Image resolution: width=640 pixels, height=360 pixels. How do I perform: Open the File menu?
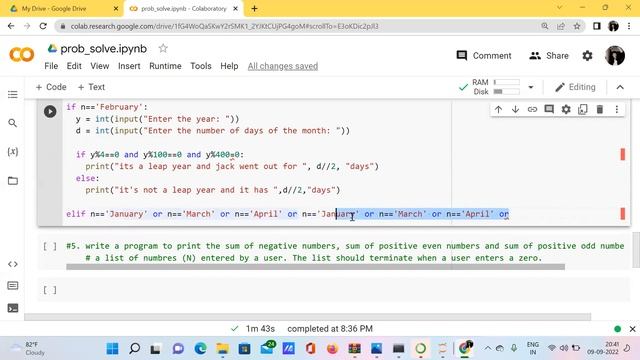click(x=51, y=66)
